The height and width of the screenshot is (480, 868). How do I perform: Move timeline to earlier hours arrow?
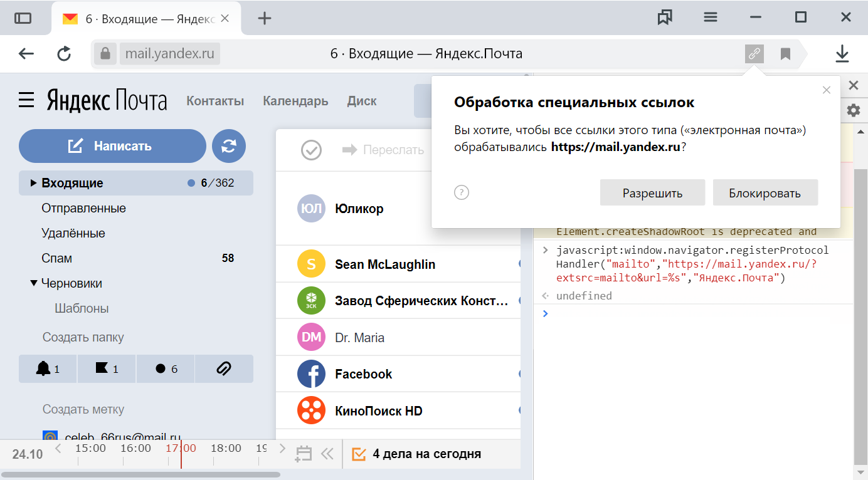pyautogui.click(x=58, y=448)
